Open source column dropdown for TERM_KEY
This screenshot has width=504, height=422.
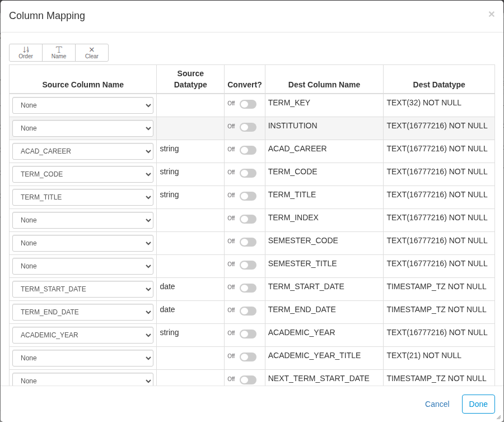[x=83, y=105]
